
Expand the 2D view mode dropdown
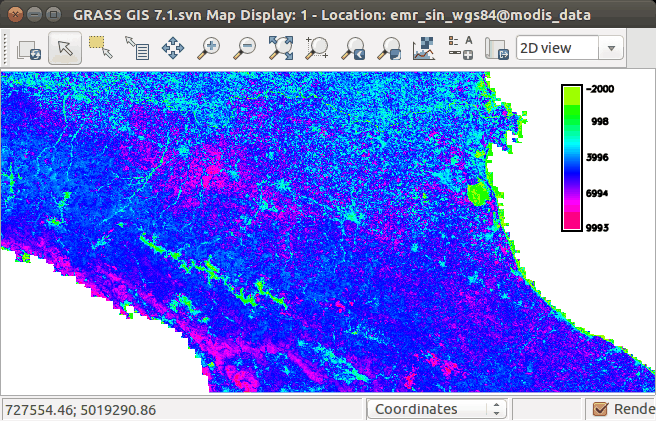click(x=569, y=48)
